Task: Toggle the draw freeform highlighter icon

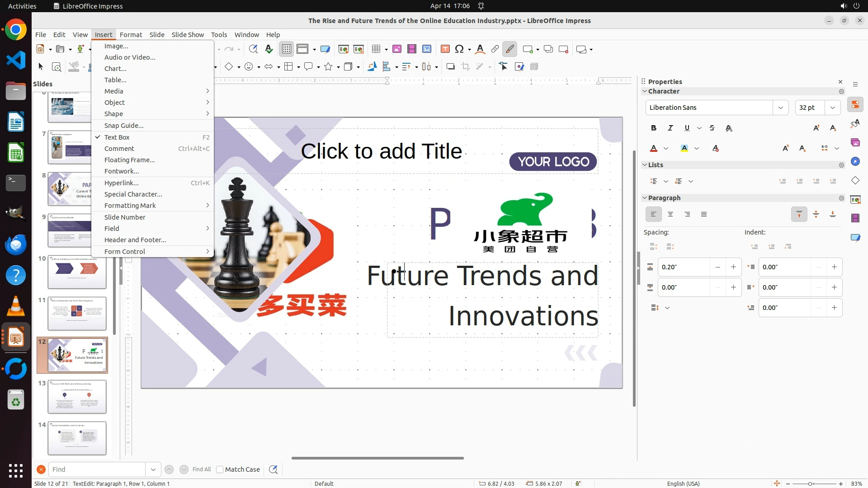Action: 510,49
